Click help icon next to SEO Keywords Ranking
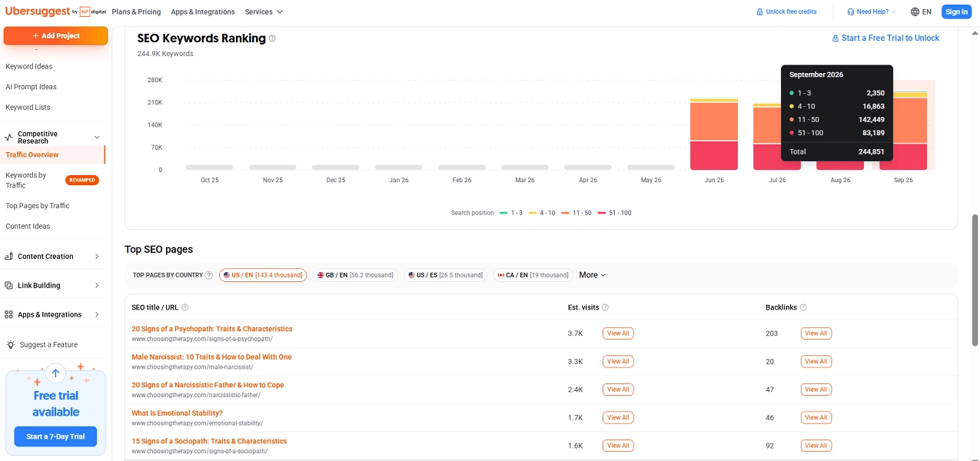Viewport: 980px width, 461px height. click(272, 38)
